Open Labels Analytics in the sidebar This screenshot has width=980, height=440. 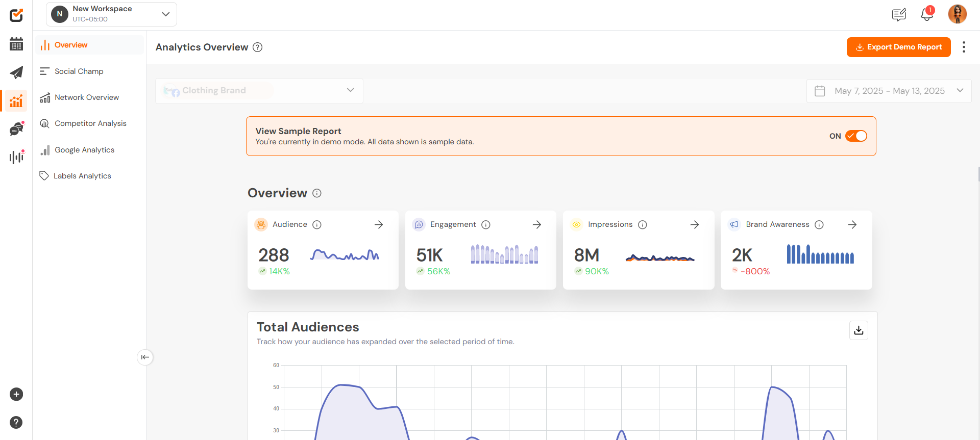point(89,176)
